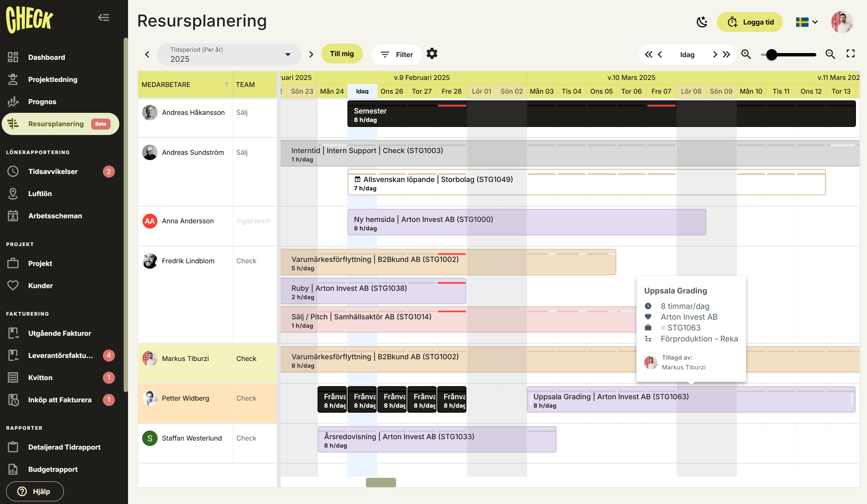867x504 pixels.
Task: Open the Filter options
Action: pyautogui.click(x=397, y=54)
